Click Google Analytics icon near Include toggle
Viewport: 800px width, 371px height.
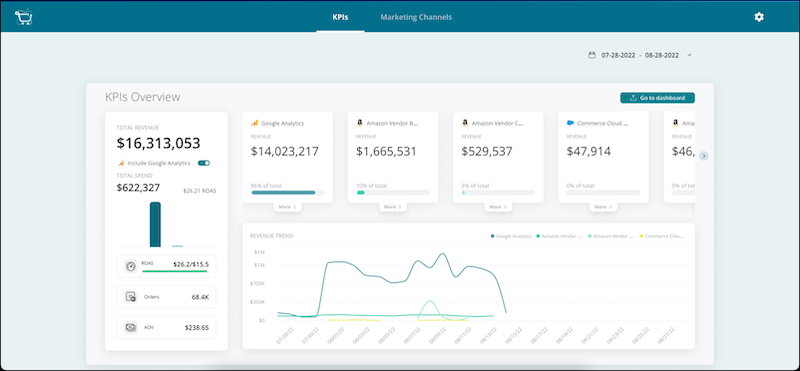coord(121,163)
